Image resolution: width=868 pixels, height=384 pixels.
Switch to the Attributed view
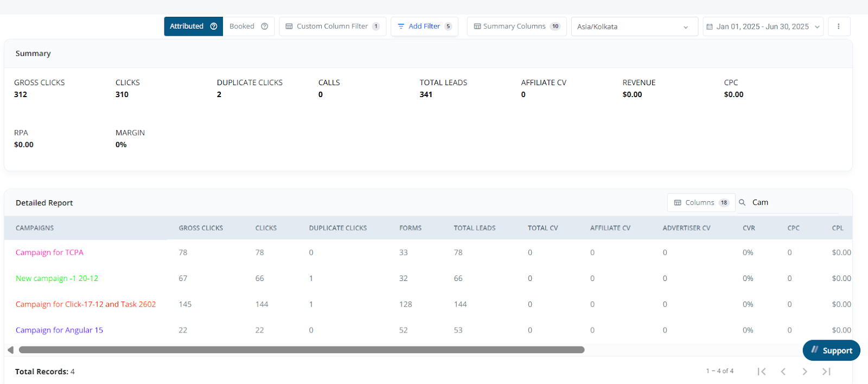193,26
